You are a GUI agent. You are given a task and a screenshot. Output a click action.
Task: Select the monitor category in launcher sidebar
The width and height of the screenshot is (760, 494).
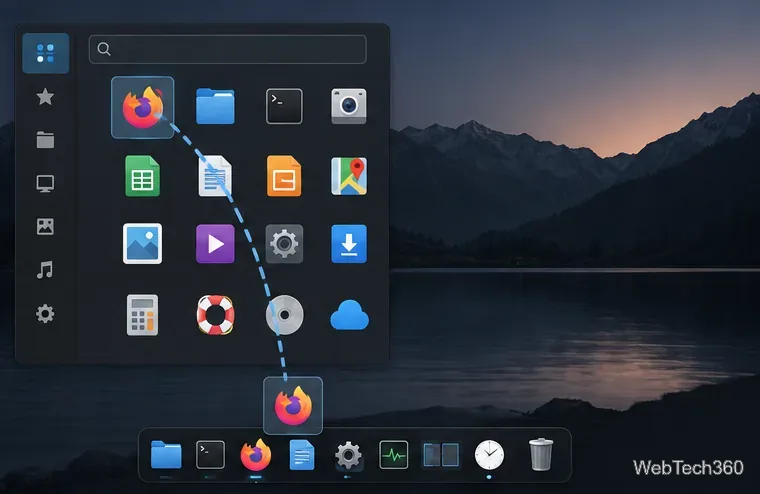click(x=45, y=184)
